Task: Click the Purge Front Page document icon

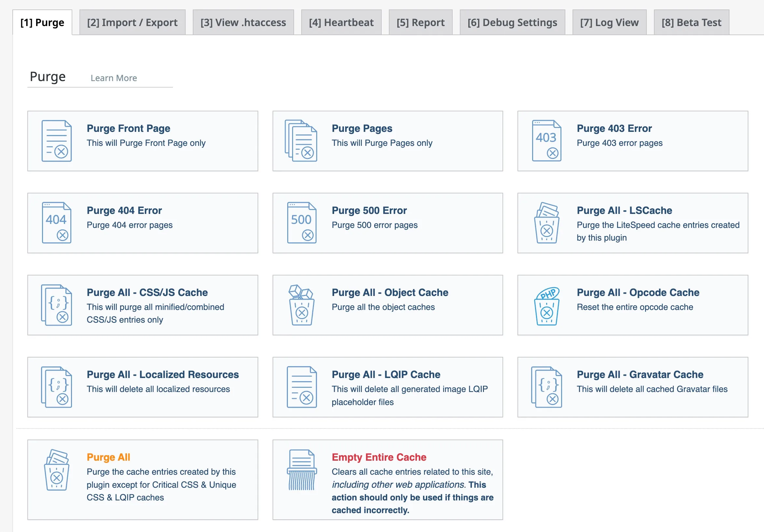Action: click(56, 141)
